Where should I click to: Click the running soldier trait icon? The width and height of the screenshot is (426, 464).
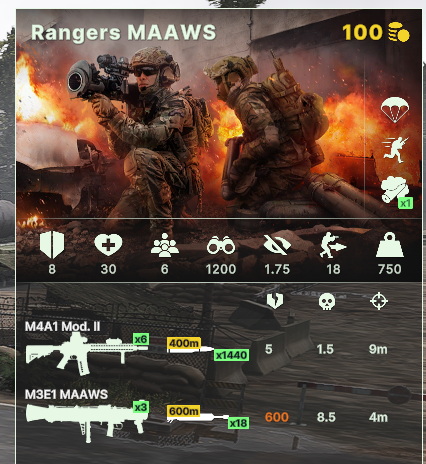[395, 150]
